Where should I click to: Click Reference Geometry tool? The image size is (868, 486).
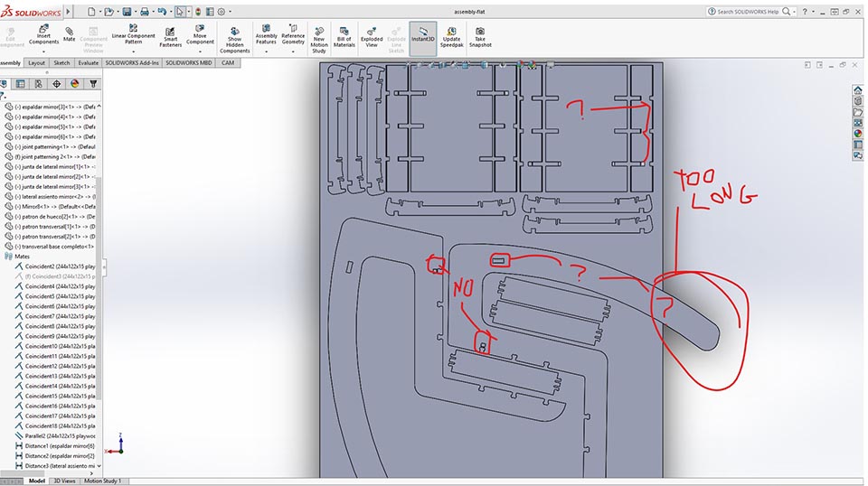293,34
